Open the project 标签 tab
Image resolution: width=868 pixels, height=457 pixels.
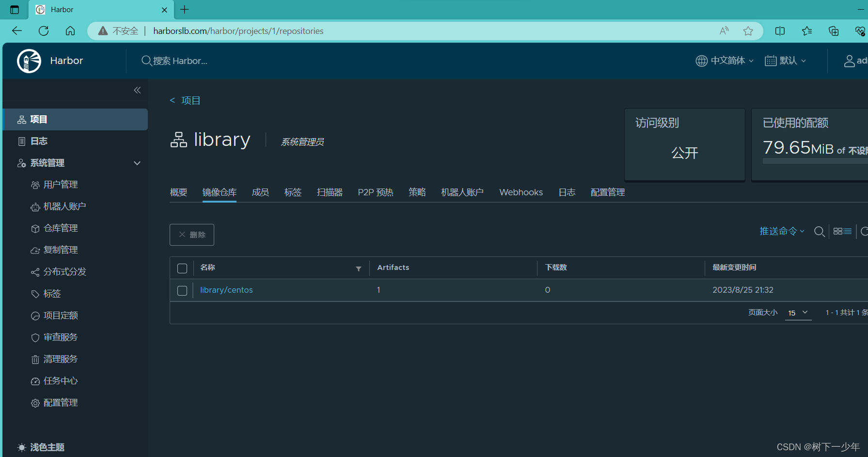pos(293,192)
